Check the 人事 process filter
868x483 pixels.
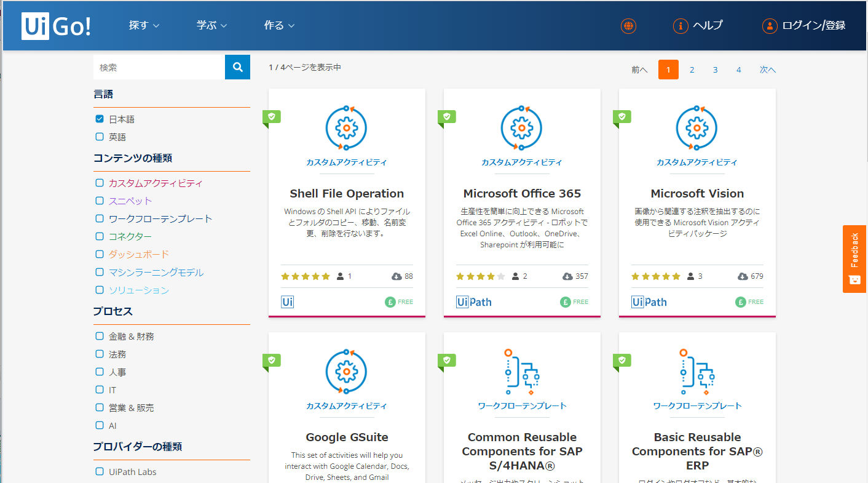[x=100, y=372]
